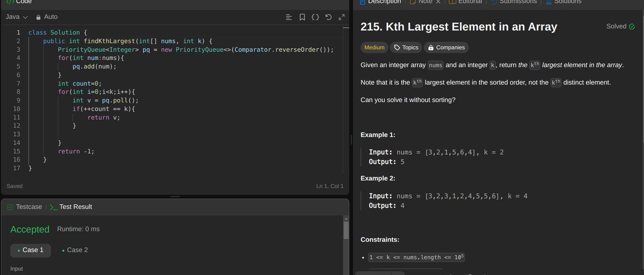Open the Editorial tab
The height and width of the screenshot is (275, 644).
pyautogui.click(x=466, y=2)
